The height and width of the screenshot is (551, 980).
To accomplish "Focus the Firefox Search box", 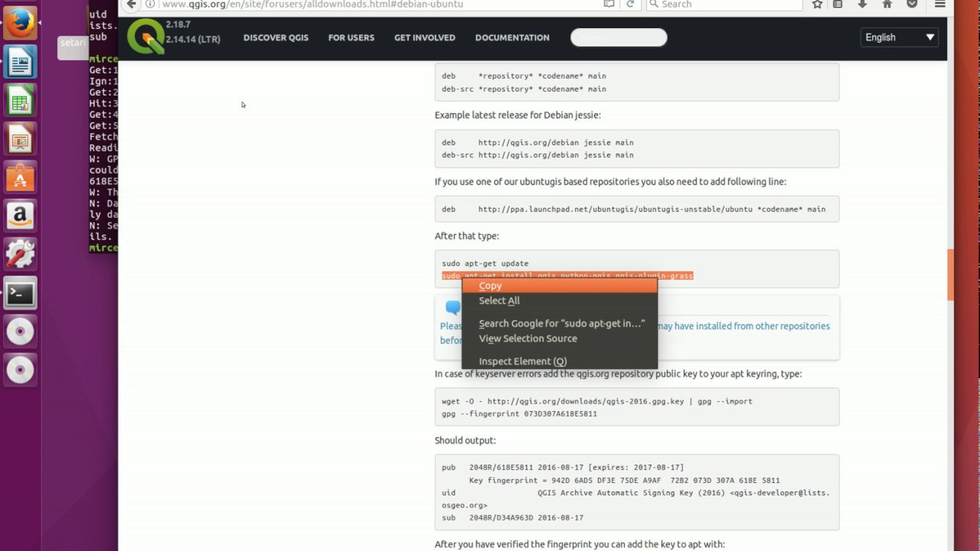I will tap(724, 5).
